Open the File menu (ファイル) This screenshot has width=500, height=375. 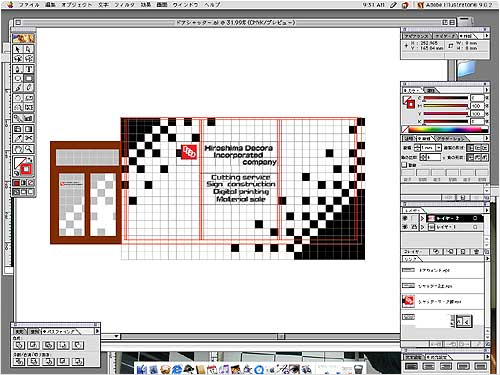[x=29, y=5]
